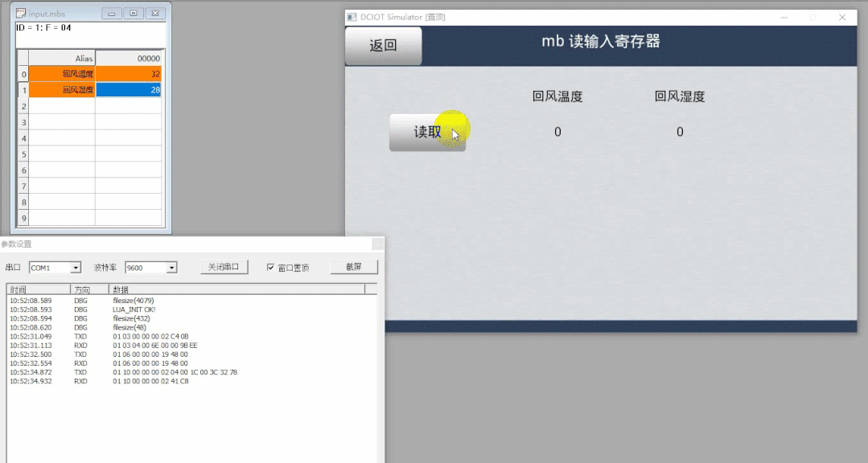Click the mb 读输入寄存器 title text
This screenshot has height=463, width=868.
click(601, 42)
